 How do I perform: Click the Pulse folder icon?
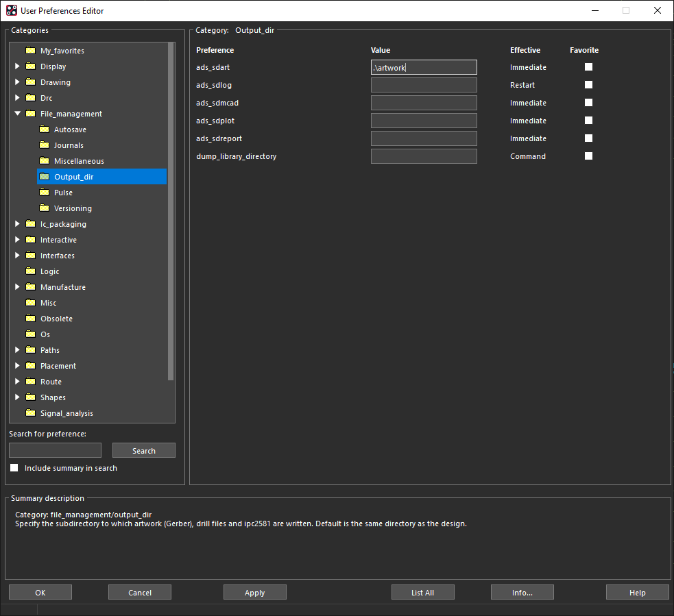click(x=45, y=192)
